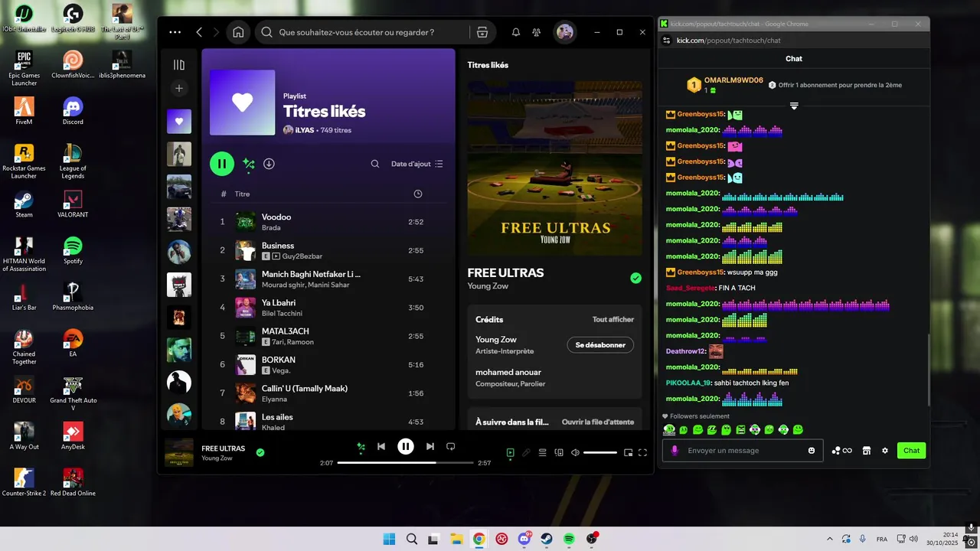Open Spotify miniplayer
The width and height of the screenshot is (980, 551).
(629, 453)
